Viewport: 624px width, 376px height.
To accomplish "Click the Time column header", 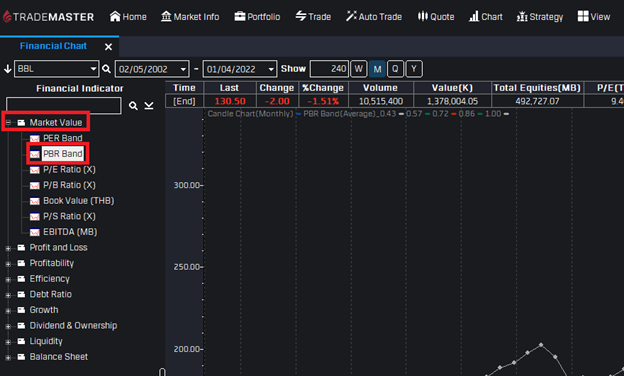I will pos(184,88).
